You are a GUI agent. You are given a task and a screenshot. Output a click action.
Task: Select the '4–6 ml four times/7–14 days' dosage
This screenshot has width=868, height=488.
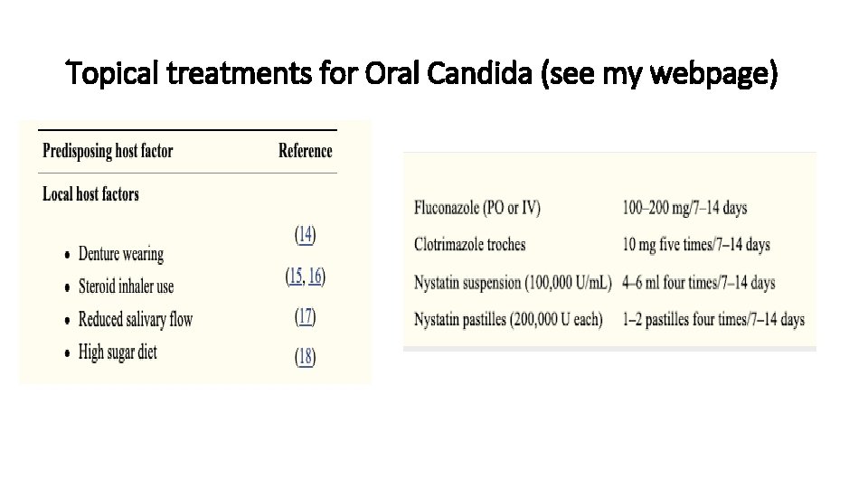click(x=699, y=283)
